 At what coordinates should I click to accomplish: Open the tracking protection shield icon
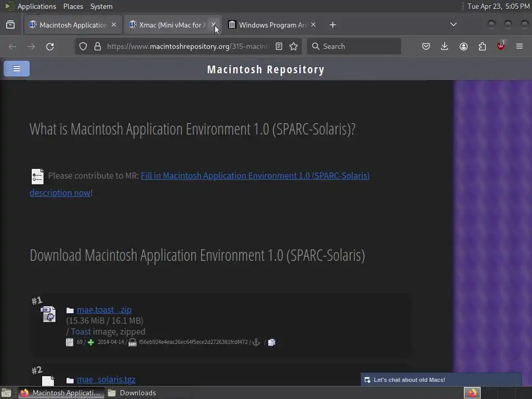pos(83,46)
